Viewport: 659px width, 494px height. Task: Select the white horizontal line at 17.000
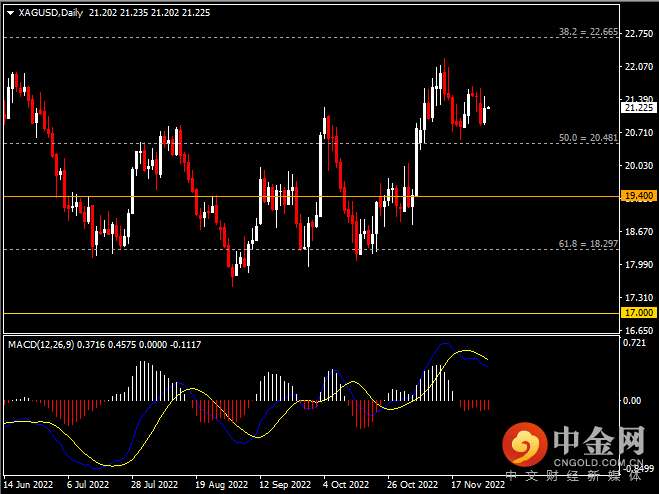[300, 313]
